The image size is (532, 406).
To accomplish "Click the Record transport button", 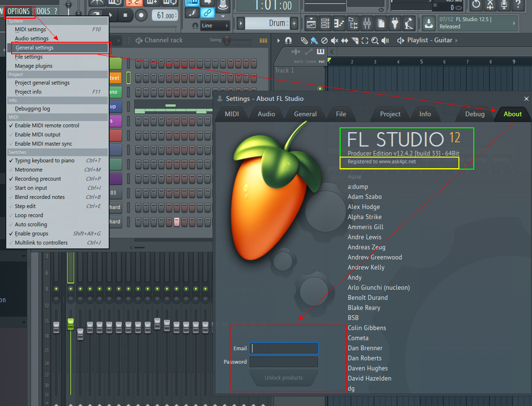I will pos(141,15).
